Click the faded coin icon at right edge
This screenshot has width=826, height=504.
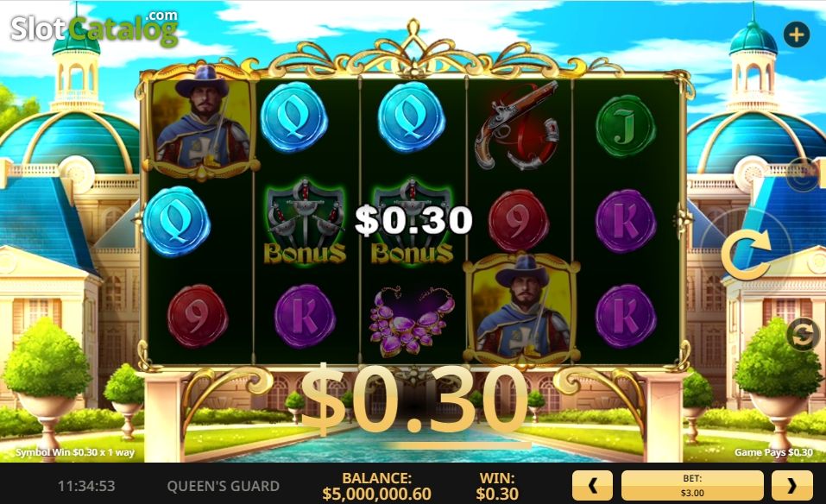click(x=804, y=174)
